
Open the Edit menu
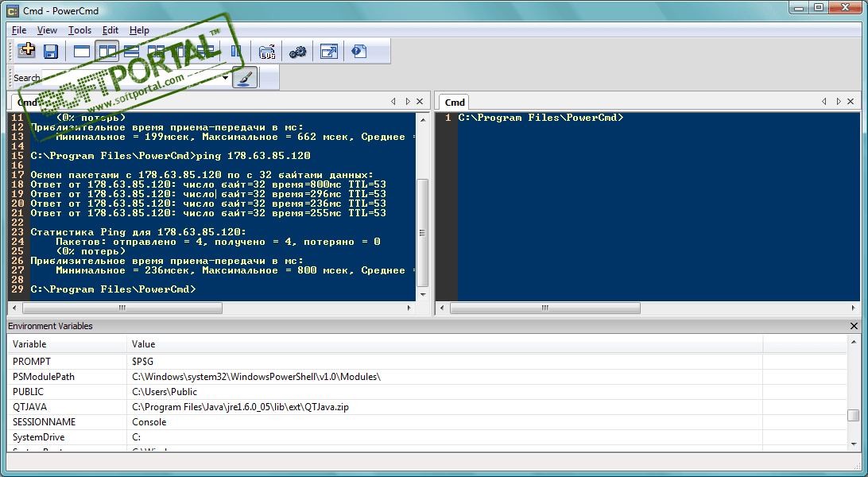tap(110, 30)
